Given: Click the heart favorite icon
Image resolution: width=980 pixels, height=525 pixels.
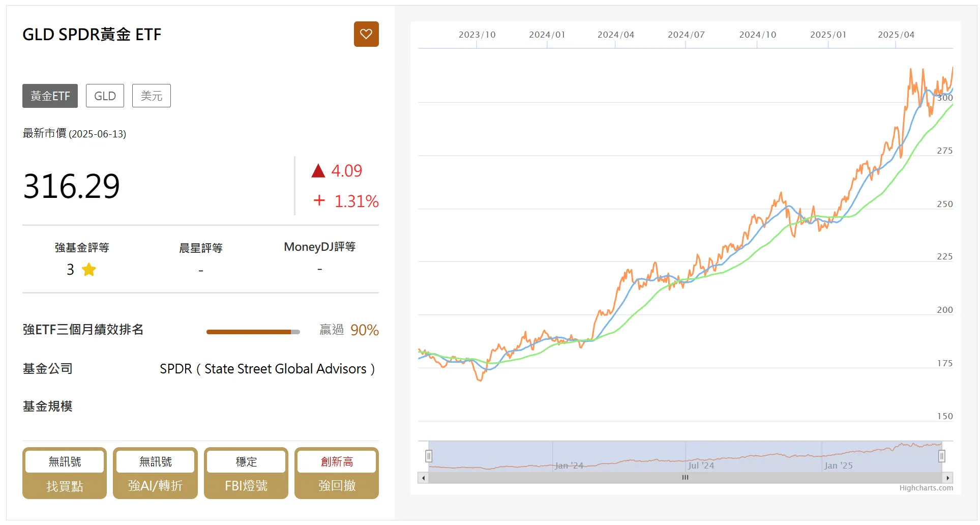Looking at the screenshot, I should (366, 34).
